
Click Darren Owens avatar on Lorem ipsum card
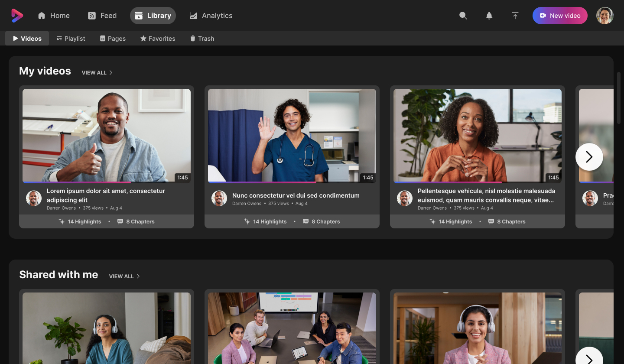tap(34, 198)
